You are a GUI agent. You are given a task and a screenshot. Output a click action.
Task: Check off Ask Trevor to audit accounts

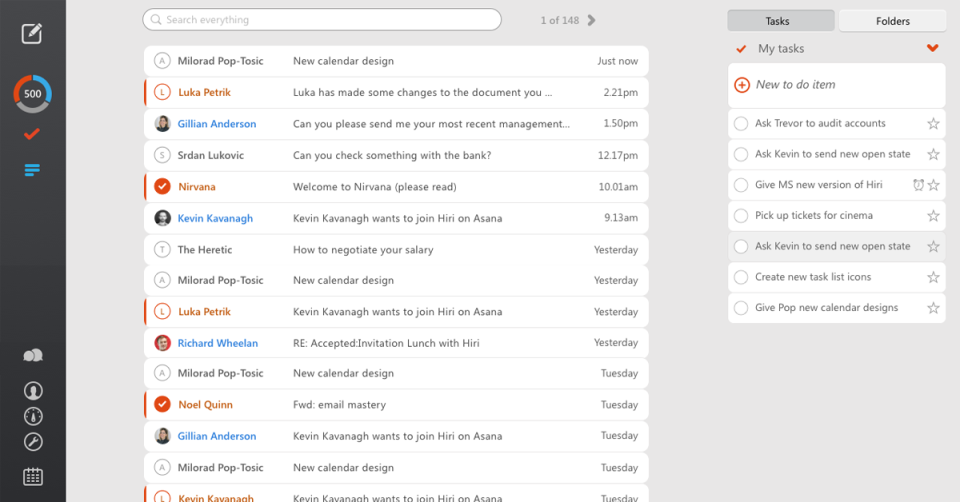[x=741, y=124]
